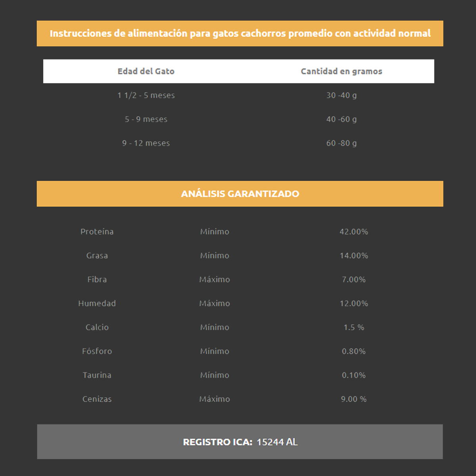Click the "40 -60 g" amount value
Image resolution: width=476 pixels, height=476 pixels.
[341, 119]
